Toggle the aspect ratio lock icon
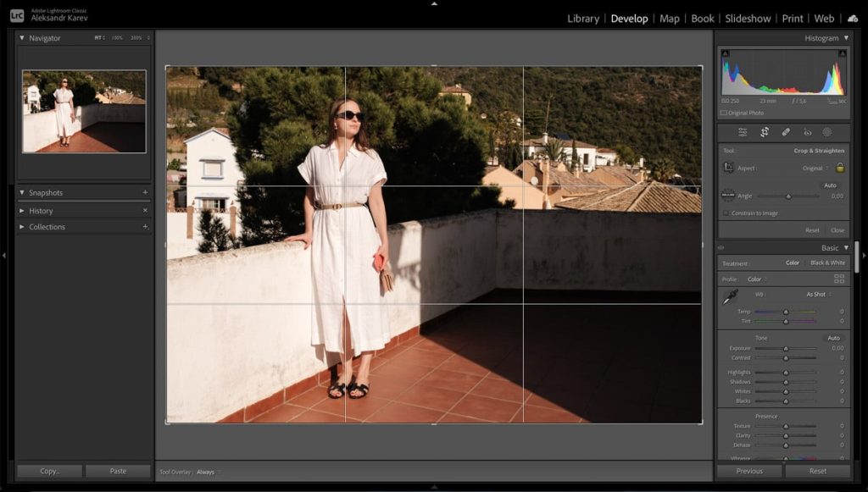 [x=840, y=168]
